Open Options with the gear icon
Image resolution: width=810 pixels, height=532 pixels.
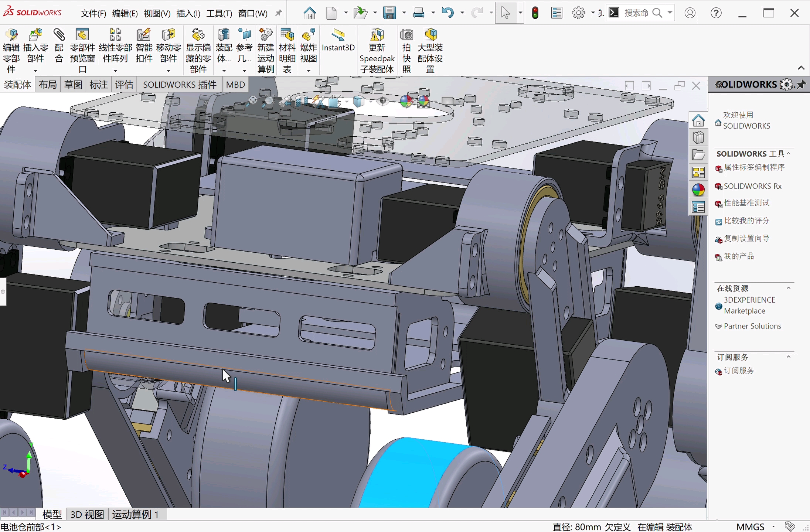click(x=578, y=13)
